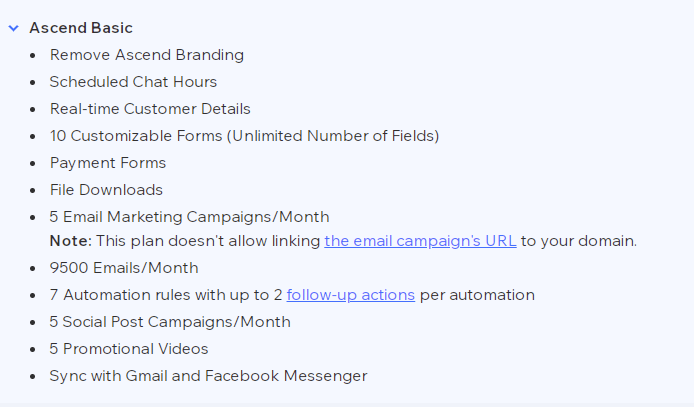
Task: Click the File Downloads item
Action: 106,190
